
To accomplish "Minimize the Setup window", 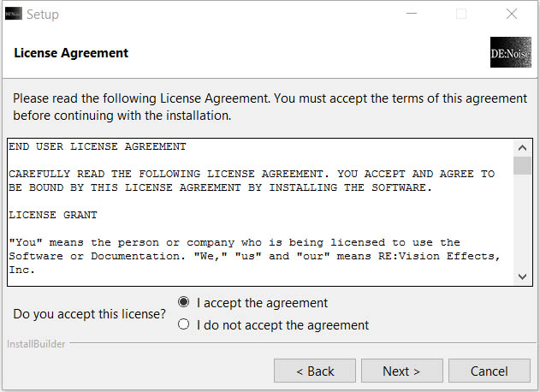I will [412, 14].
